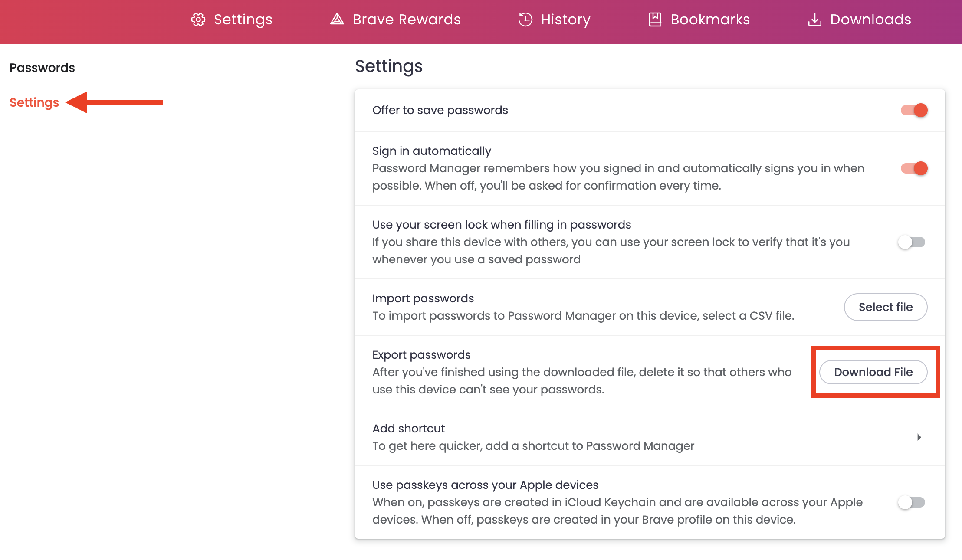
Task: Click the Bookmarks book icon
Action: [655, 20]
